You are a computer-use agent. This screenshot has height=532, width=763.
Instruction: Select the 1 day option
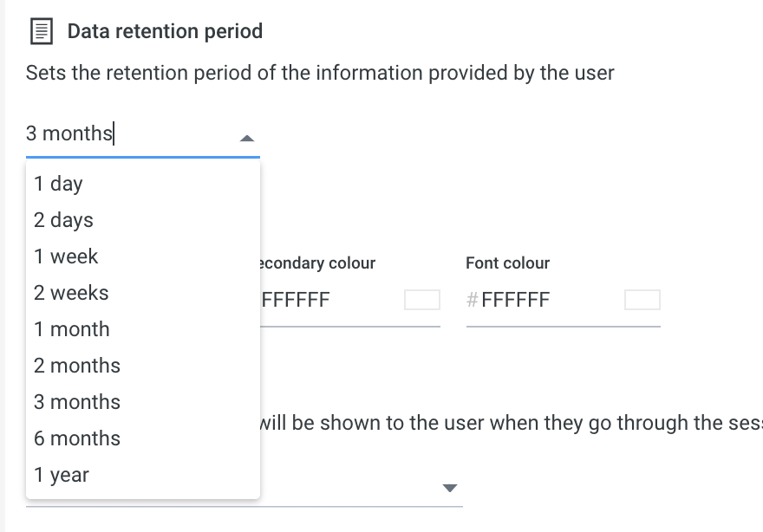click(142, 184)
